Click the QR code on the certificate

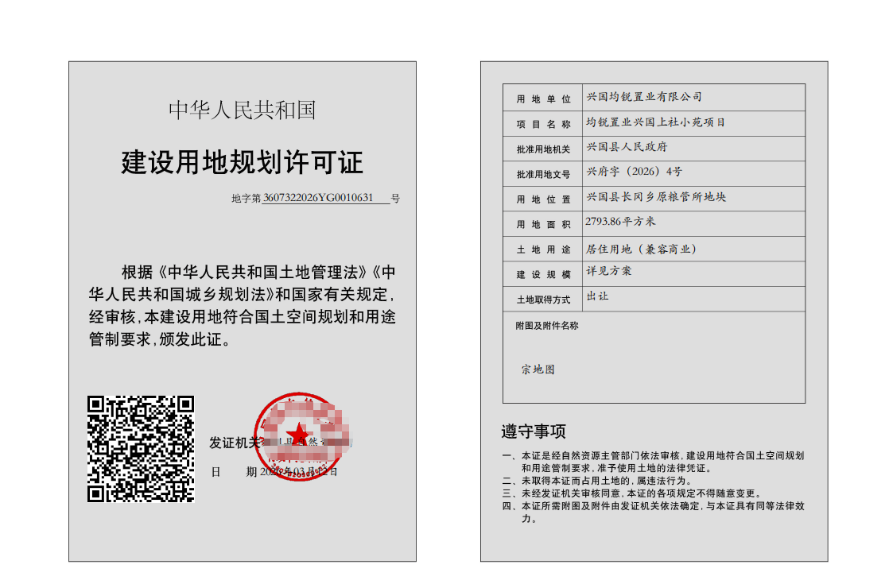tap(140, 448)
